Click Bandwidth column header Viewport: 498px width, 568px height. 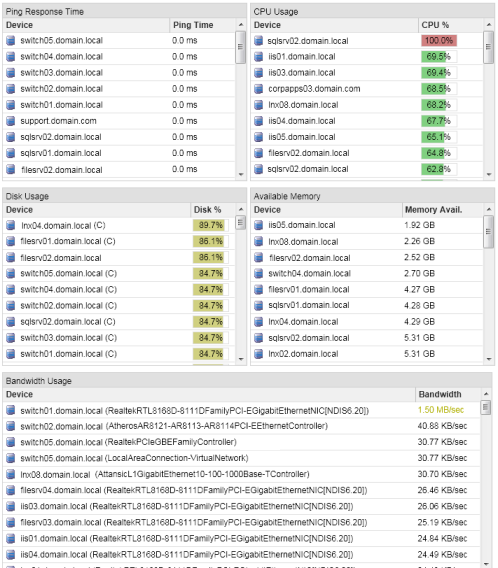[x=448, y=394]
